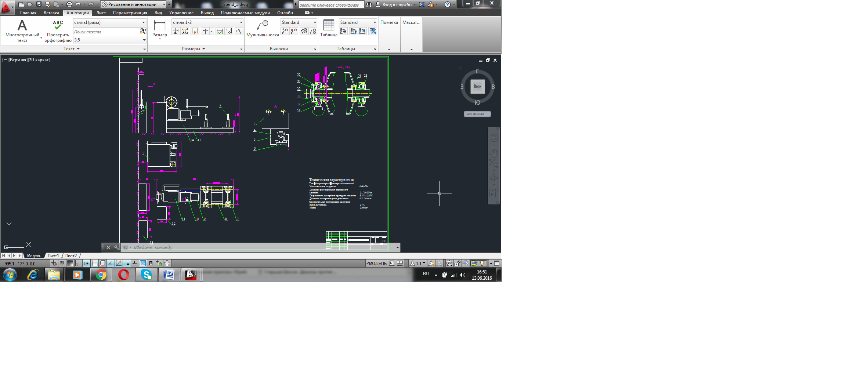Open Google Chrome from the taskbar
The height and width of the screenshot is (392, 868).
(x=101, y=275)
